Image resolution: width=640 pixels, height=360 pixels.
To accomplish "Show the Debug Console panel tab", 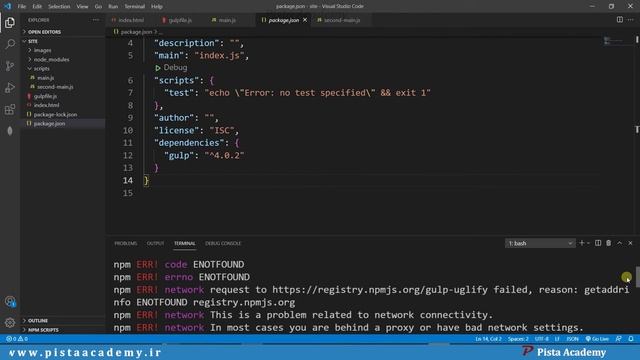I will 223,243.
